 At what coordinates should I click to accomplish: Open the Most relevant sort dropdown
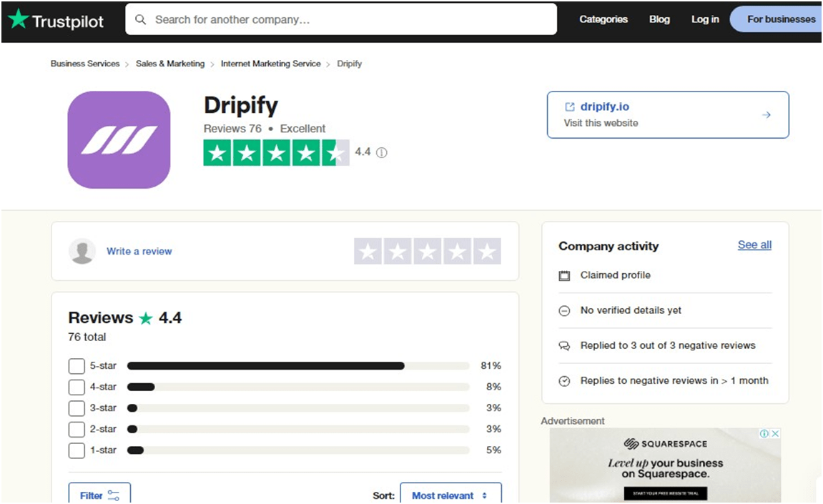click(x=450, y=495)
